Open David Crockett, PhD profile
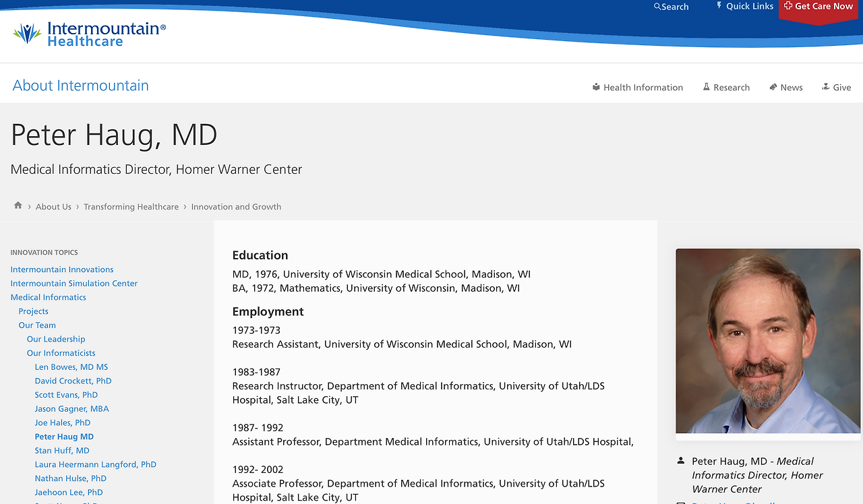The width and height of the screenshot is (863, 504). click(x=73, y=381)
